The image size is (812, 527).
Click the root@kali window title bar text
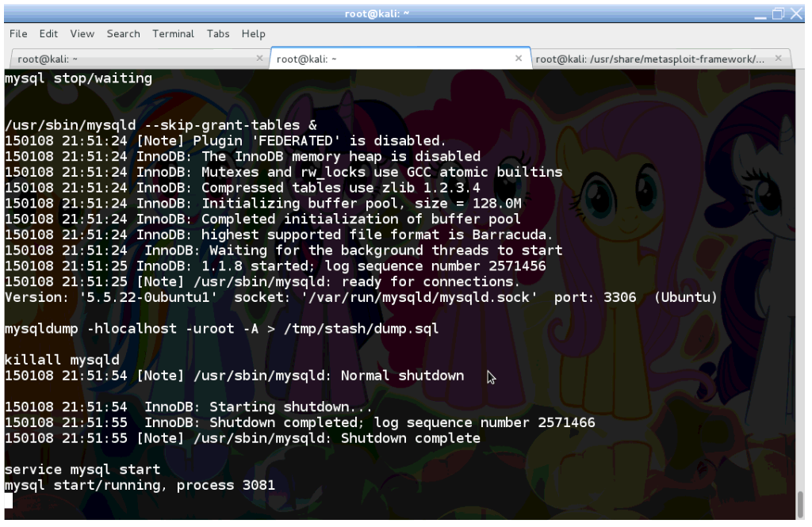[x=377, y=14]
